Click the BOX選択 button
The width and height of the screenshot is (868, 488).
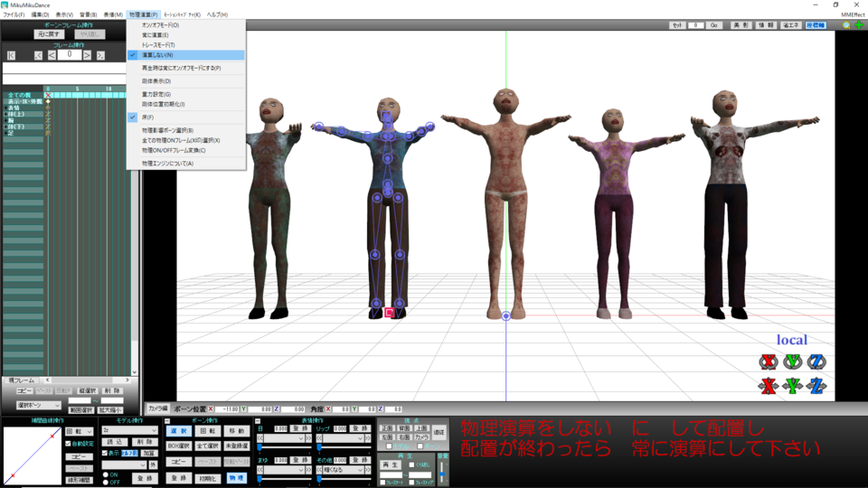178,446
